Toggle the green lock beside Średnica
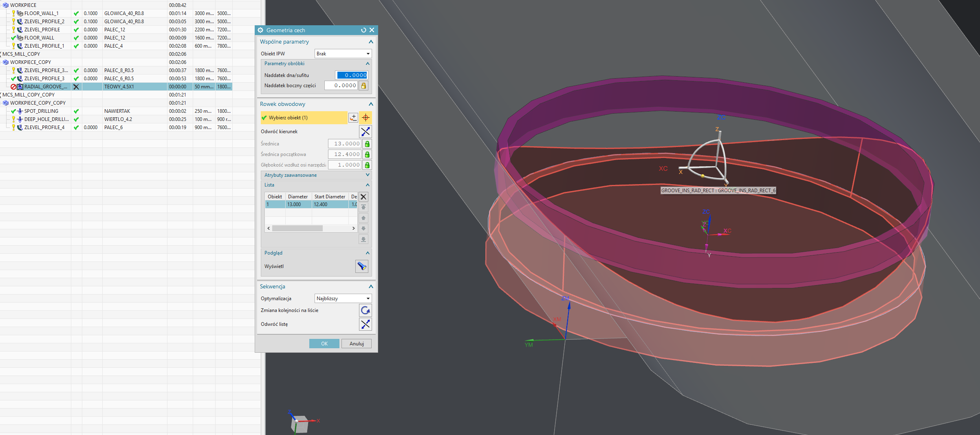Image resolution: width=980 pixels, height=435 pixels. click(x=367, y=144)
